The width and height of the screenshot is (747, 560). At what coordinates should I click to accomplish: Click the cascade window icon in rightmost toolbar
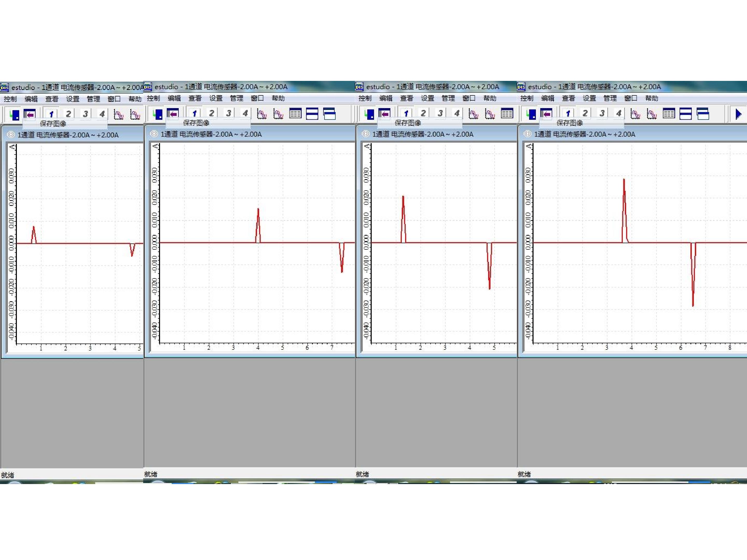(703, 113)
